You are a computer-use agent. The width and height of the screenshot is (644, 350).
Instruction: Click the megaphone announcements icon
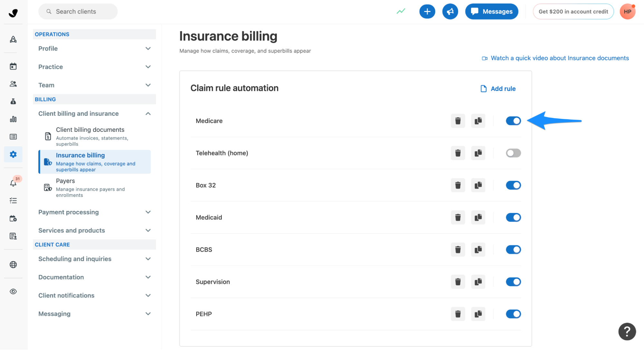coord(450,12)
